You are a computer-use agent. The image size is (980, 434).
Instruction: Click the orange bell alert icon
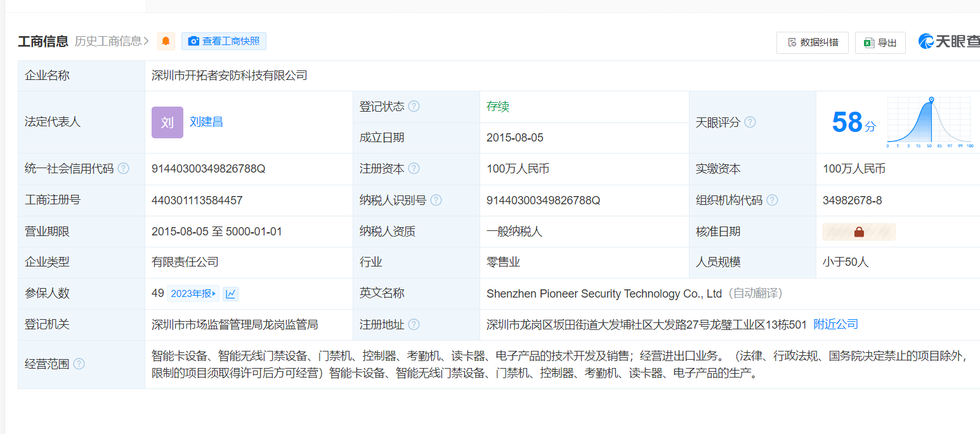[166, 41]
